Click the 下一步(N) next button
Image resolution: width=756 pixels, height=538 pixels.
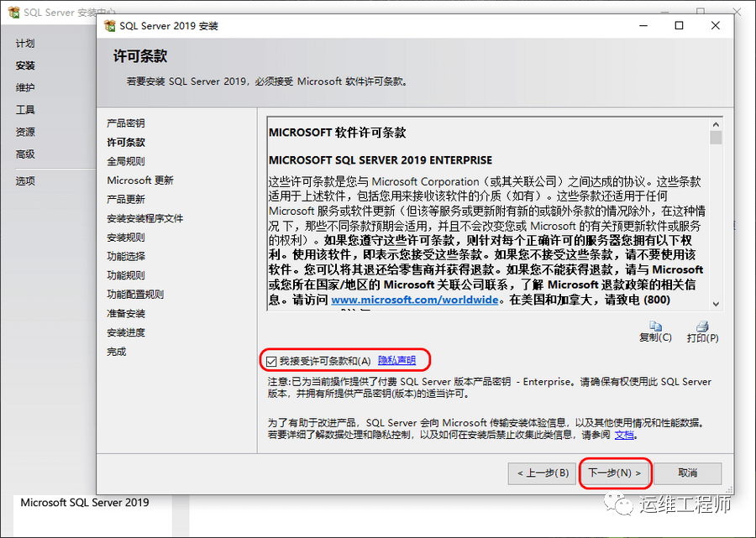(615, 473)
